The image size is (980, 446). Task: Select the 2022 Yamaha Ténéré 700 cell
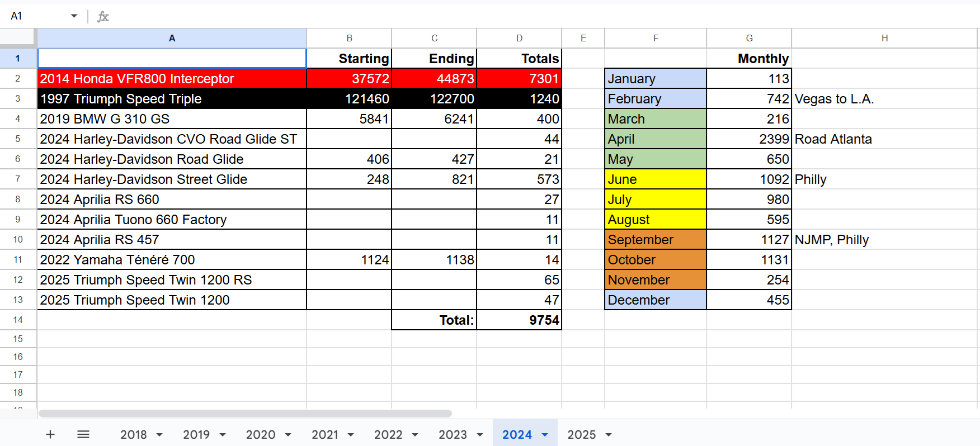point(172,260)
